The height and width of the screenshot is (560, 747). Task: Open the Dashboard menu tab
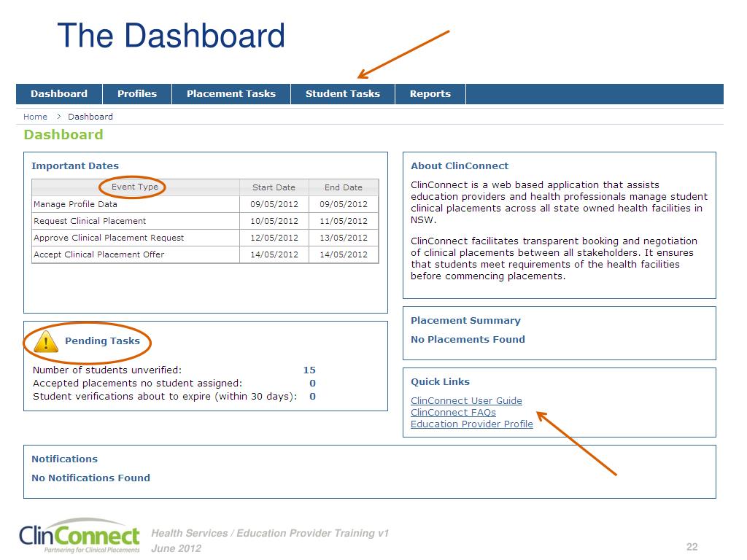(x=59, y=94)
